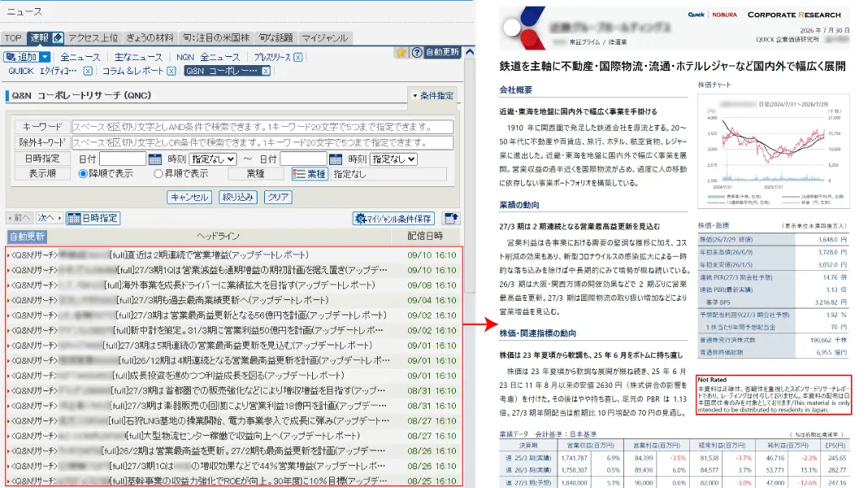Close the Q&N コーポレー… tab with X
Viewport: 868px width, 488px height.
[266, 71]
